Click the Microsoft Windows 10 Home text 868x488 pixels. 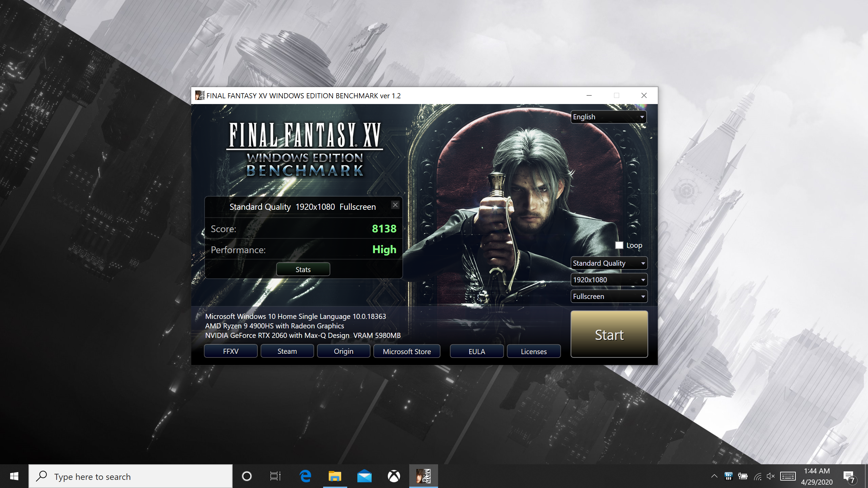(x=295, y=316)
